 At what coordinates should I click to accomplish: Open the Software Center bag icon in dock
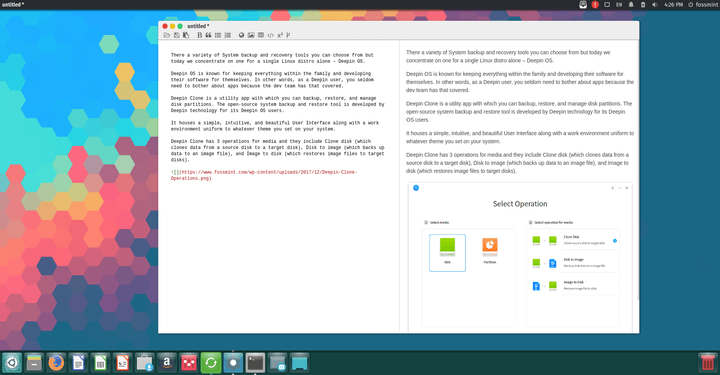[x=145, y=363]
